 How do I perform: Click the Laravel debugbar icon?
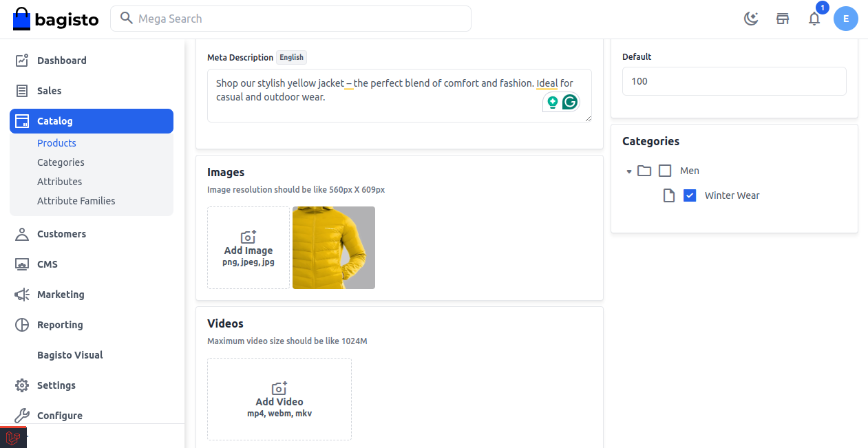(12, 438)
